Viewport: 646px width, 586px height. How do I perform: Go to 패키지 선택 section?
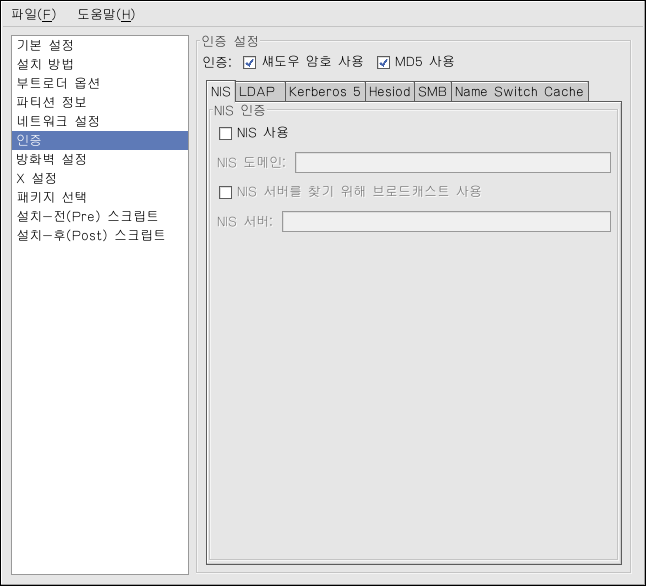point(51,197)
